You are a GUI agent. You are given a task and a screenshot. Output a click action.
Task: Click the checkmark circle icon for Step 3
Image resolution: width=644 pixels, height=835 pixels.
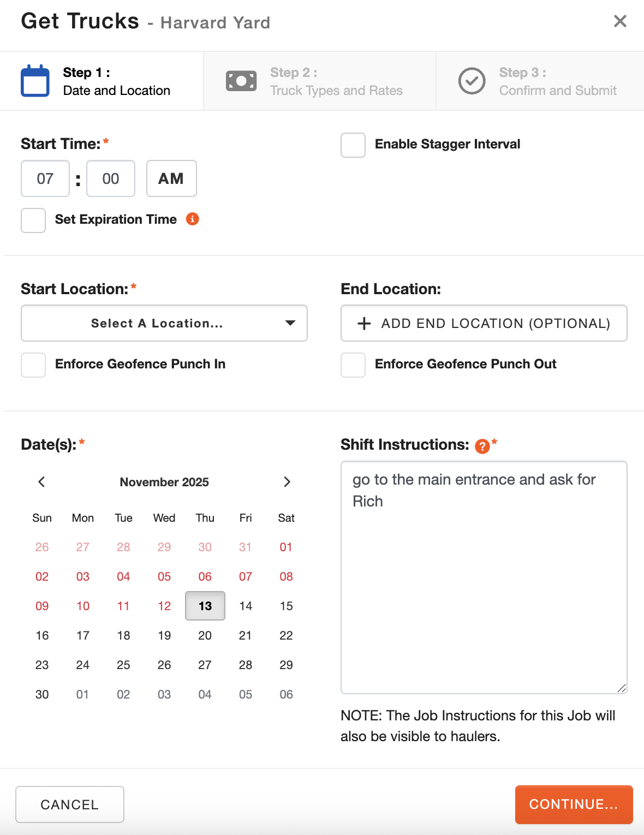pos(472,81)
